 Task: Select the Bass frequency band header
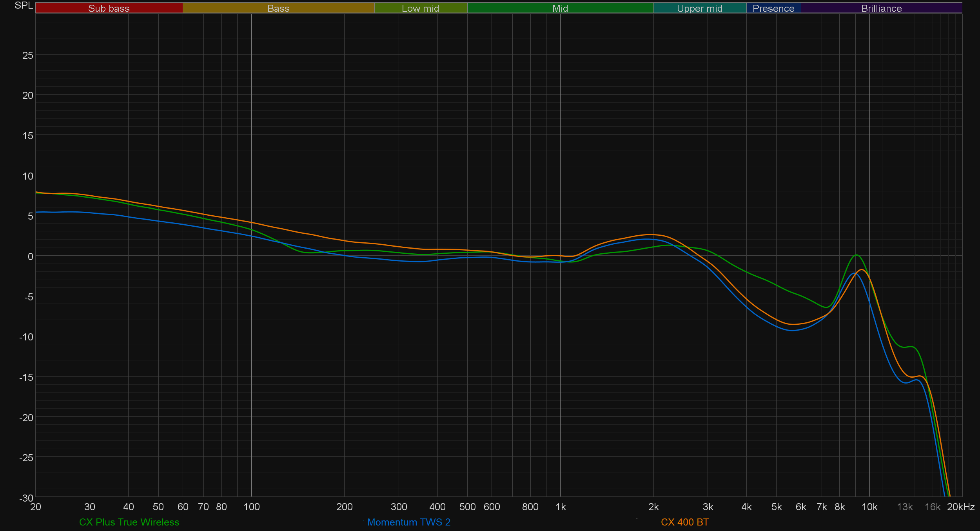[278, 8]
